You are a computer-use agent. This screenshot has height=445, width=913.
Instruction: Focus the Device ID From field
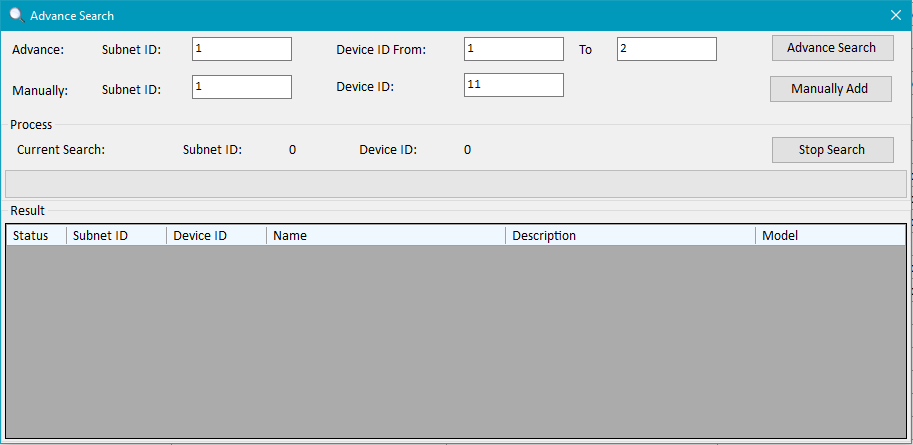(x=514, y=49)
